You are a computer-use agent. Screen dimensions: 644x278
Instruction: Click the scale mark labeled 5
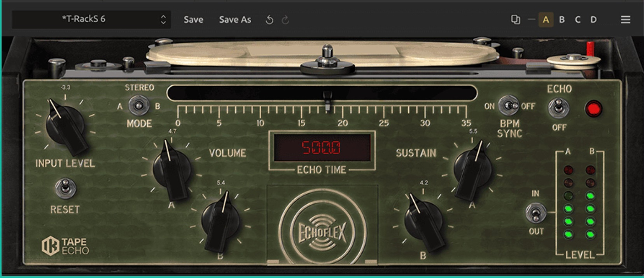click(219, 123)
